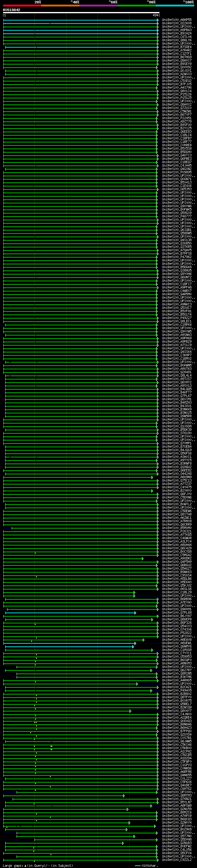Select UniRef100_P22451 label
Image resolution: width=197 pixels, height=868 pixels.
pos(177,118)
